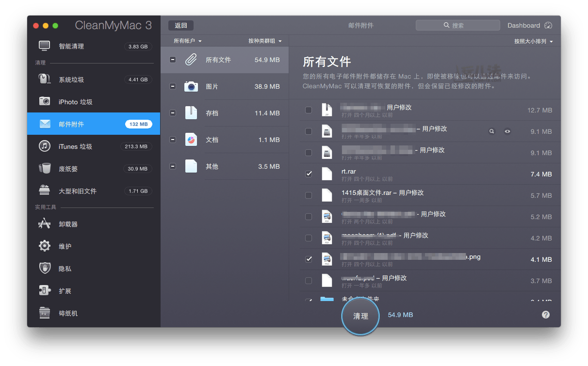
Task: Click the 返回 back button
Action: coord(181,25)
